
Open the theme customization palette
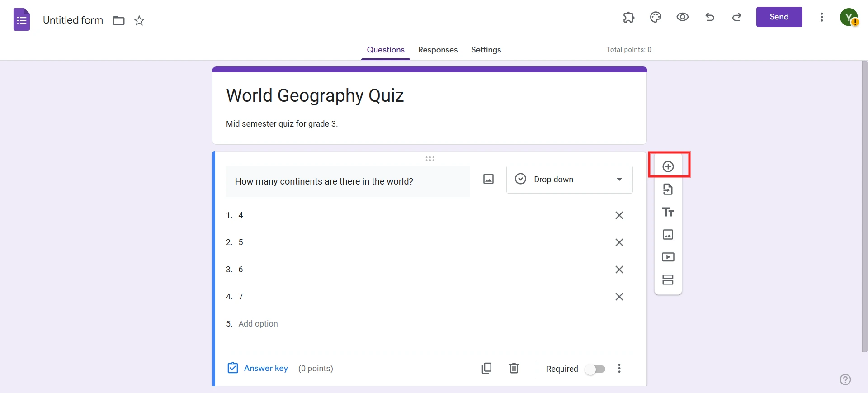[656, 17]
